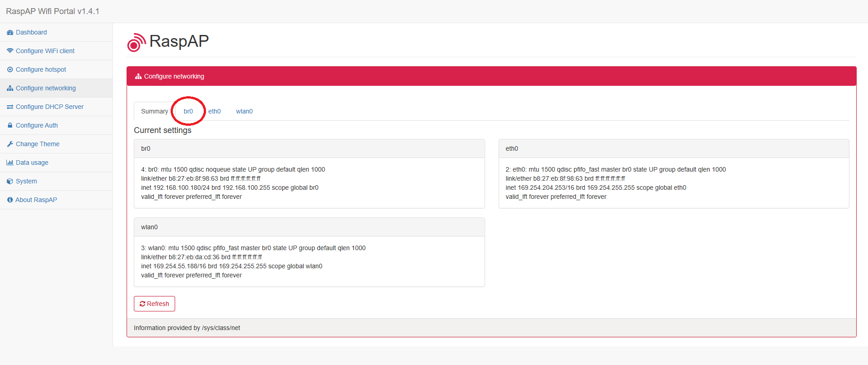The image size is (868, 365).
Task: Click the Current settings heading
Action: [x=162, y=130]
